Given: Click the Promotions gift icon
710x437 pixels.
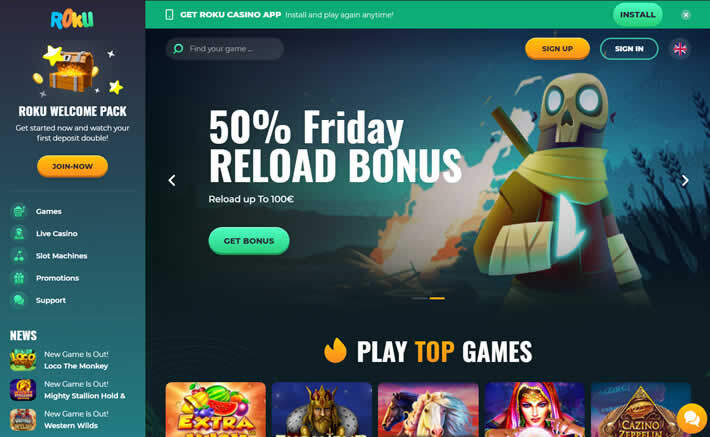Looking at the screenshot, I should pyautogui.click(x=19, y=278).
